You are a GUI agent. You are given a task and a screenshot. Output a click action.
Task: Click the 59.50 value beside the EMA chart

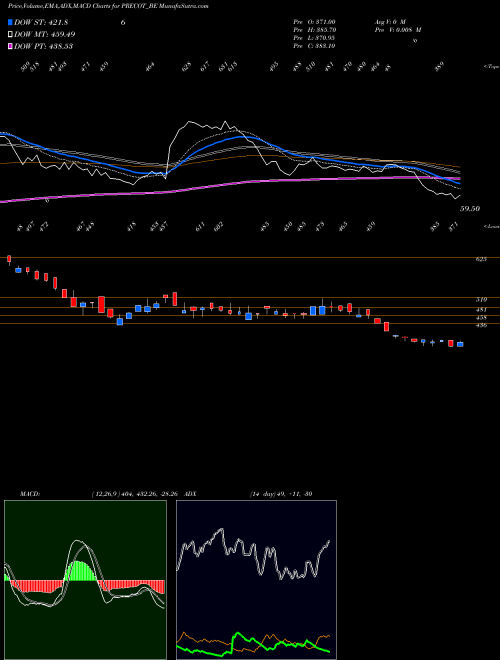click(x=470, y=209)
